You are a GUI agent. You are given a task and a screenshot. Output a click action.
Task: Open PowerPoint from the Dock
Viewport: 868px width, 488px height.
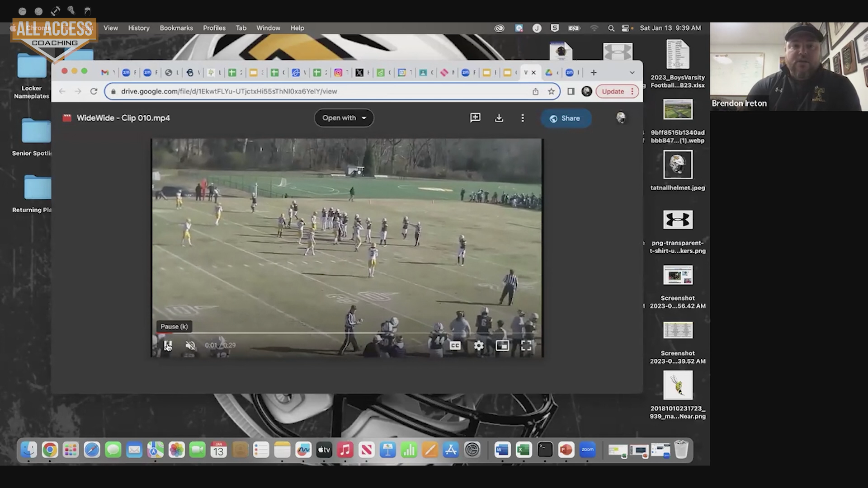click(566, 450)
